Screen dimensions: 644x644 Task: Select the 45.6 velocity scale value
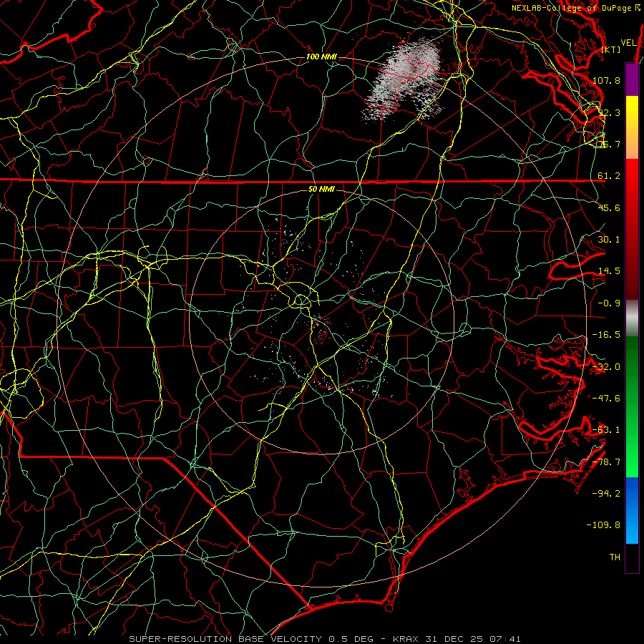[609, 208]
